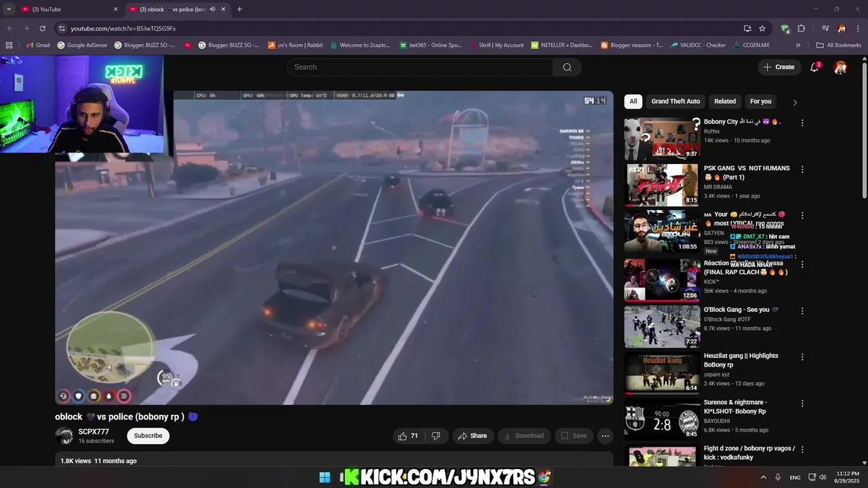
Task: Reload the page in Chrome
Action: pyautogui.click(x=42, y=28)
